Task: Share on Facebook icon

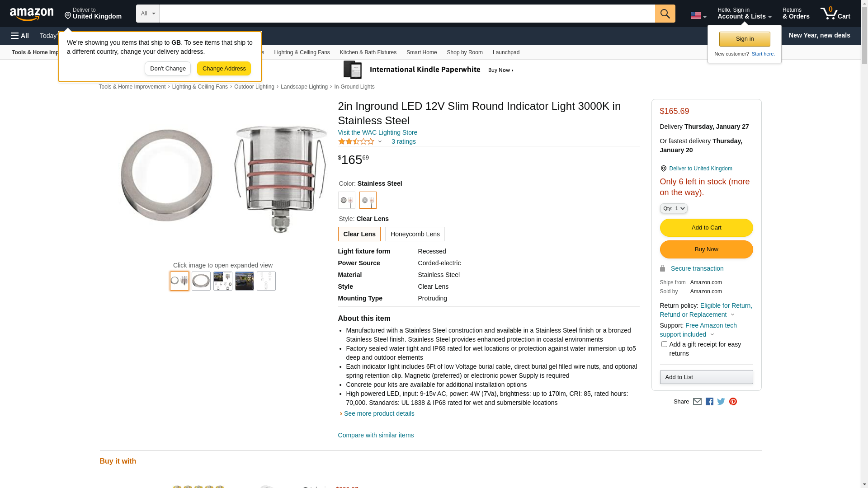Action: [x=709, y=402]
